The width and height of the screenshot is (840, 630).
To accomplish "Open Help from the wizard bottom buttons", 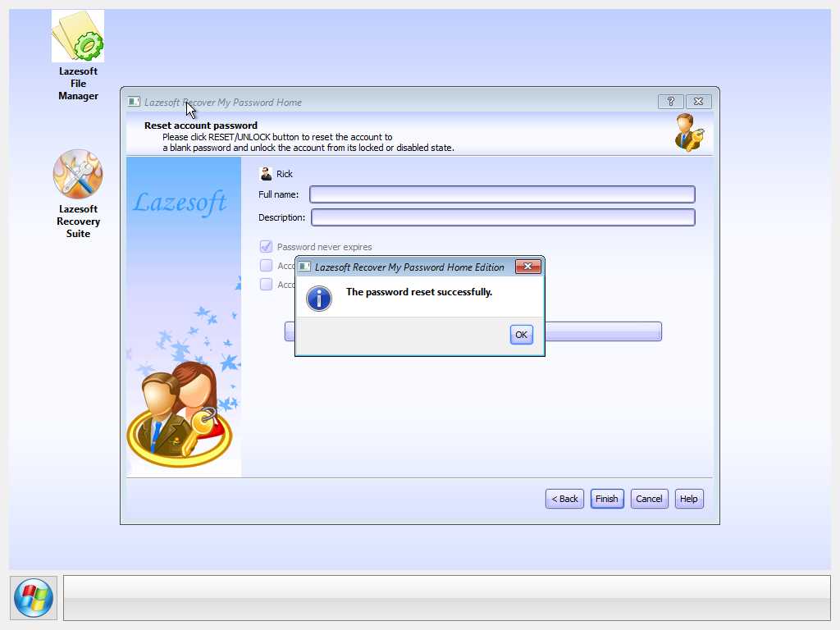I will (x=689, y=499).
